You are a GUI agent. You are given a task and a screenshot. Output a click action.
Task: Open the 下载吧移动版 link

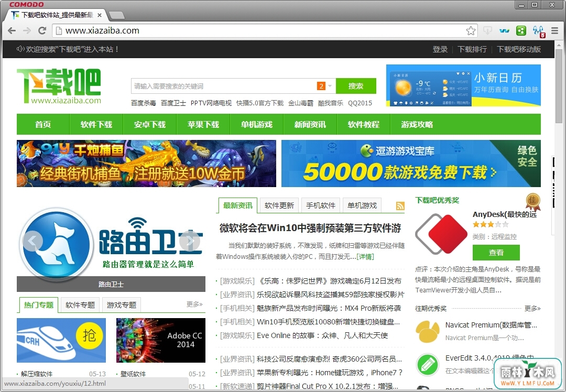(519, 49)
